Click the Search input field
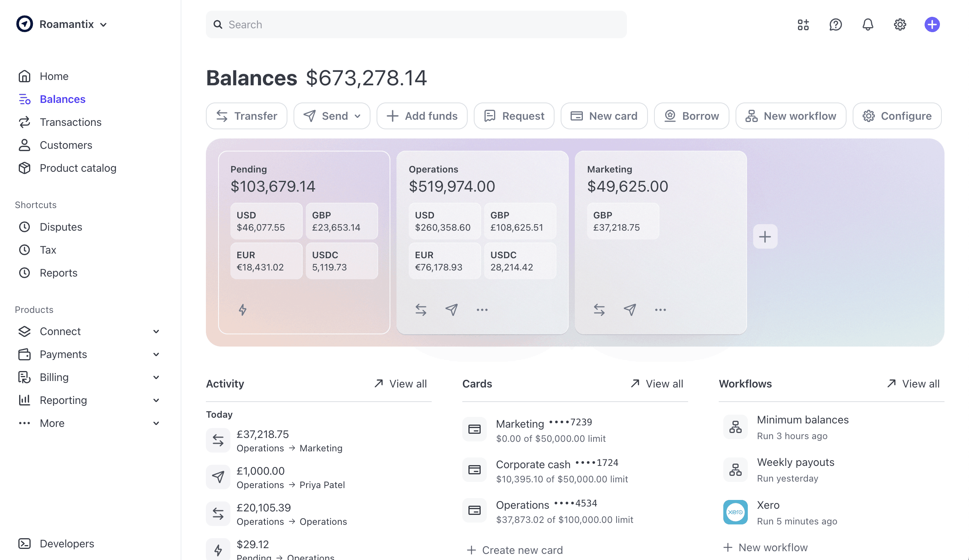This screenshot has height=560, width=969. click(416, 24)
